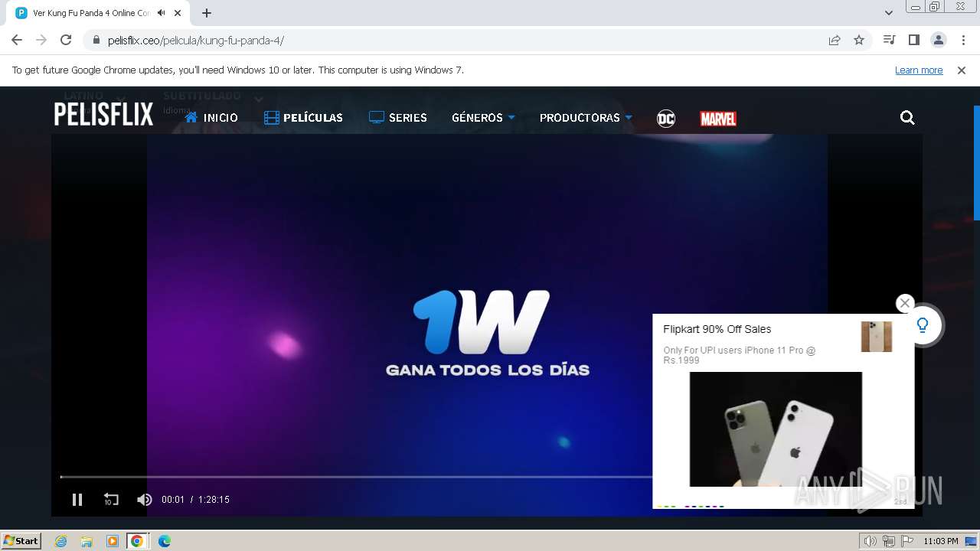Open Windows Media Player taskbar icon
Image resolution: width=980 pixels, height=551 pixels.
112,541
